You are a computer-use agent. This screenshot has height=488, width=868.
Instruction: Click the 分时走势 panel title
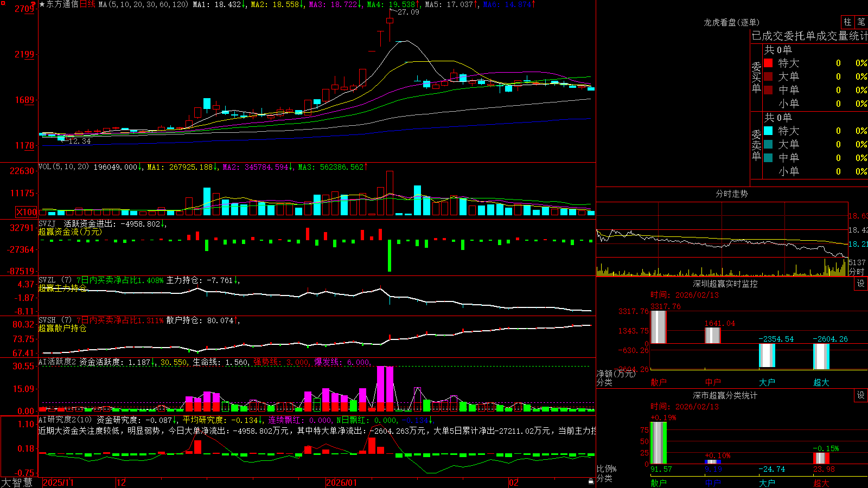(732, 194)
